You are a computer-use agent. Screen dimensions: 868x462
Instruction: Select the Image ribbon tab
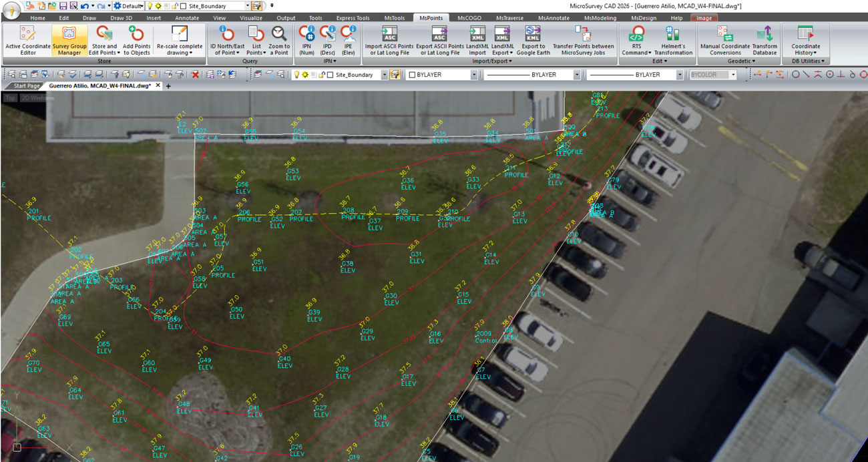[704, 18]
